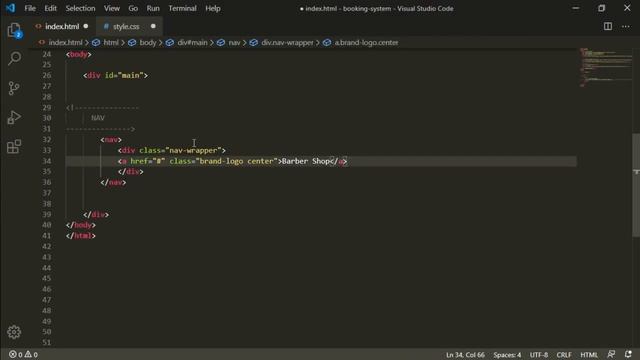Select index.html in the breadcrumb

pyautogui.click(x=65, y=42)
